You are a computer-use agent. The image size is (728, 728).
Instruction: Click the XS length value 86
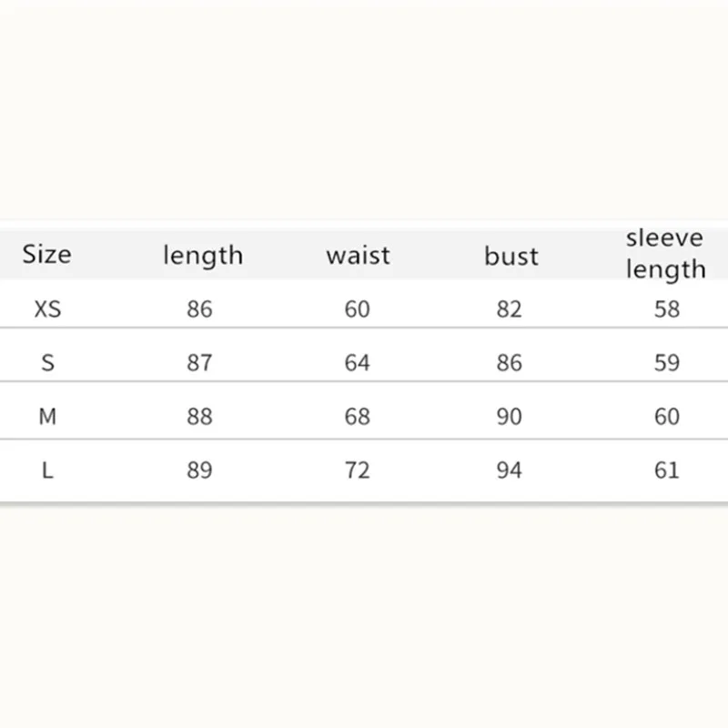[x=199, y=309]
